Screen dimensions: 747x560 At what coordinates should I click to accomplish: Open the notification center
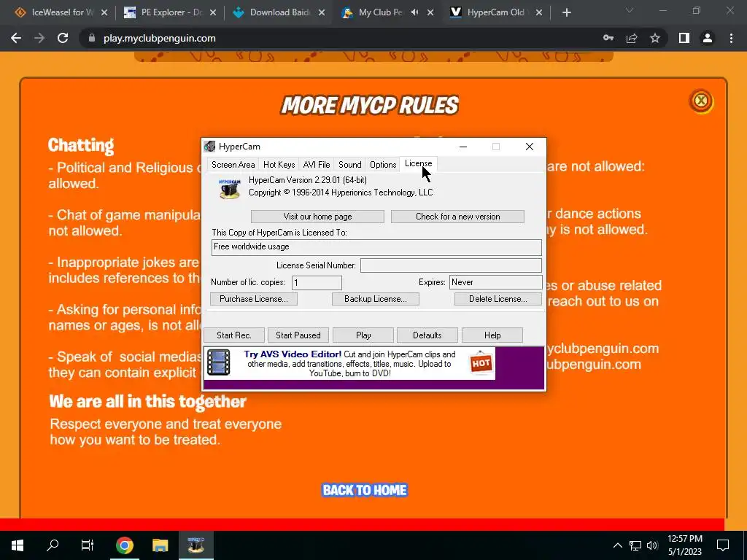pos(723,545)
